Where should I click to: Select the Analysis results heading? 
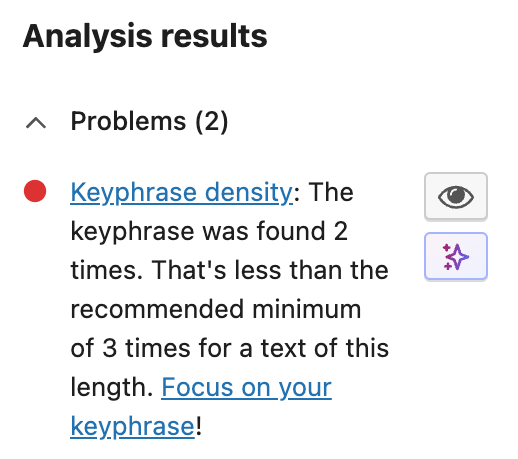(145, 37)
